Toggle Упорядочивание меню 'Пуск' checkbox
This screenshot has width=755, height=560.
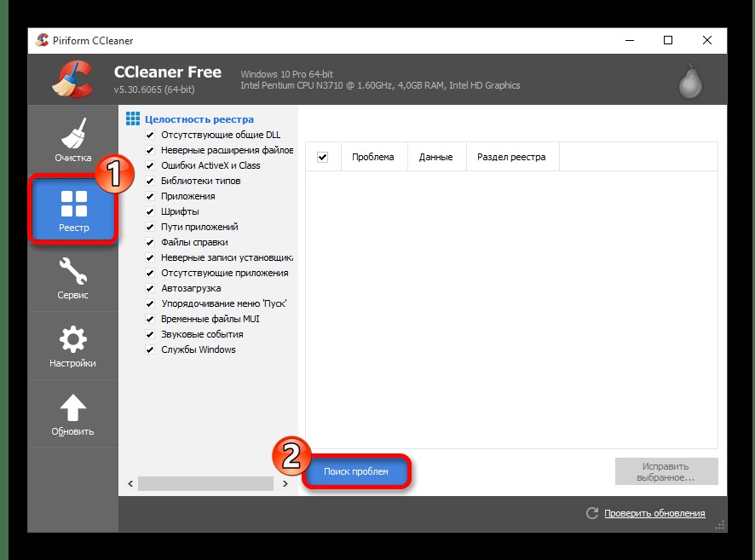(x=150, y=303)
